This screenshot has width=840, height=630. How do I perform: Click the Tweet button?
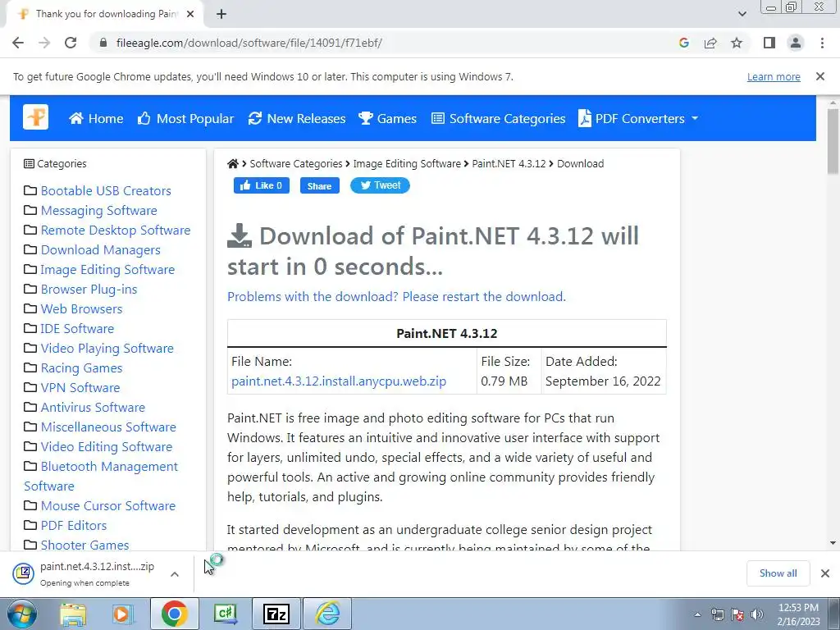click(x=380, y=185)
